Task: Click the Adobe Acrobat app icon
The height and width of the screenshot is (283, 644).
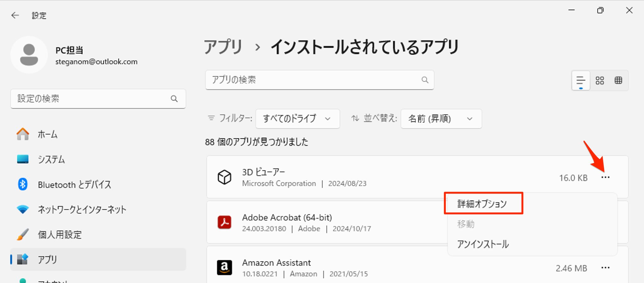Action: click(x=225, y=222)
